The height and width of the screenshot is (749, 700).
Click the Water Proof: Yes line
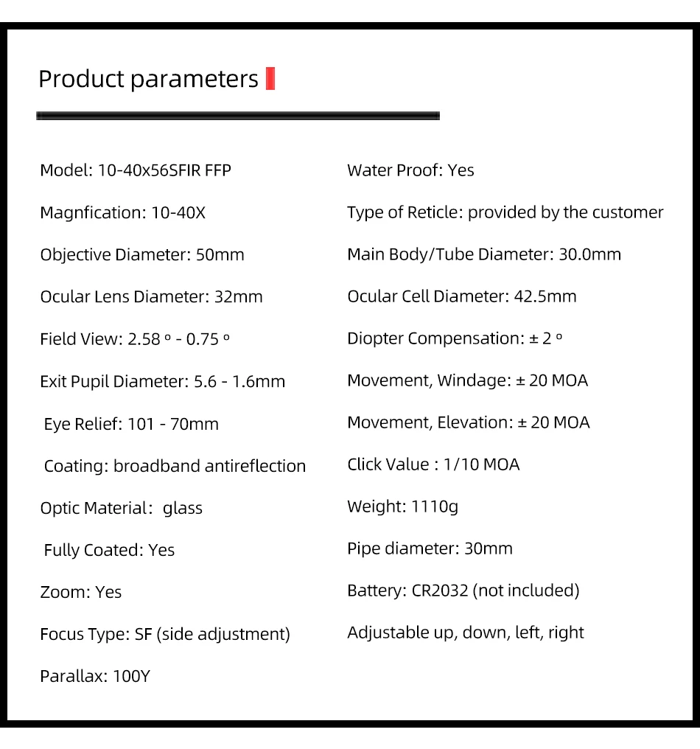410,170
